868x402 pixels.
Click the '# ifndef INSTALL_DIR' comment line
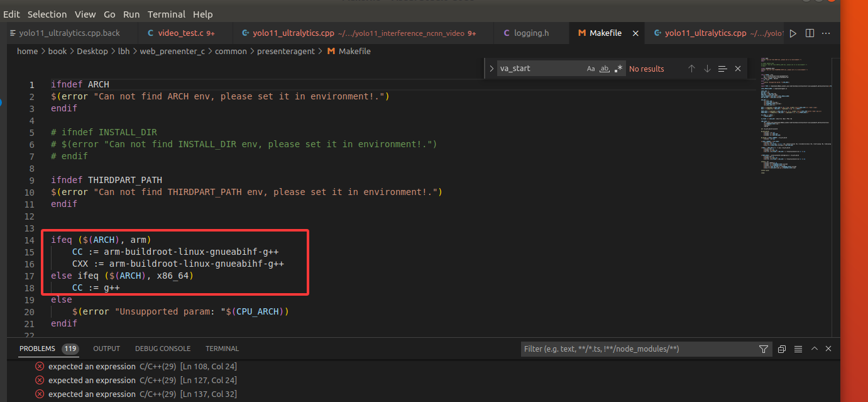(104, 133)
